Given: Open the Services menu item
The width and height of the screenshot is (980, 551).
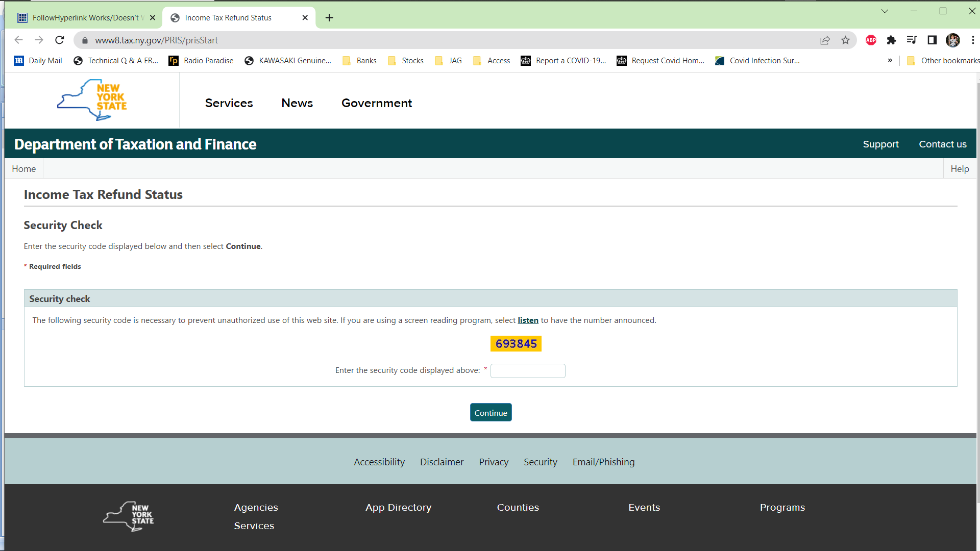Looking at the screenshot, I should (x=229, y=103).
